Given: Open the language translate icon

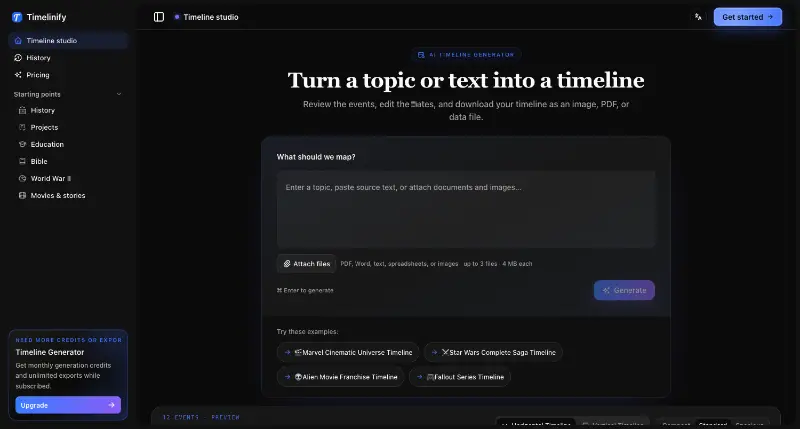Looking at the screenshot, I should 698,17.
